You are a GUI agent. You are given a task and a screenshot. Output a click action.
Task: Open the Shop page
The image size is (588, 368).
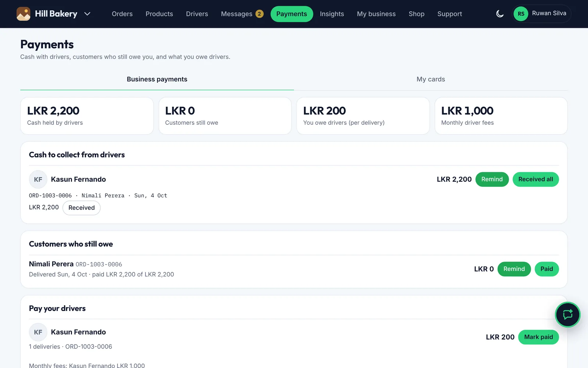(416, 14)
